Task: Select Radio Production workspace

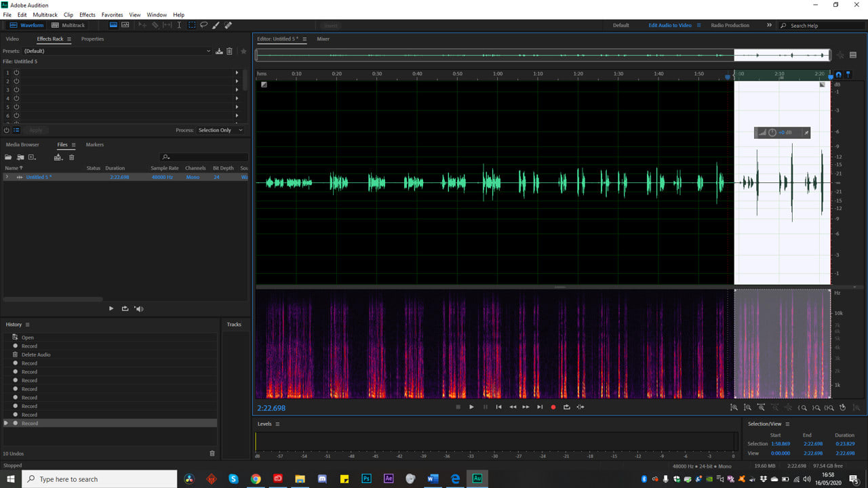Action: click(730, 25)
